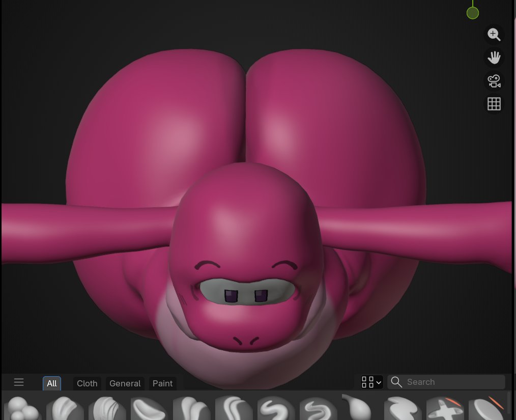The height and width of the screenshot is (420, 516).
Task: Click the hand pan view icon
Action: pyautogui.click(x=494, y=57)
